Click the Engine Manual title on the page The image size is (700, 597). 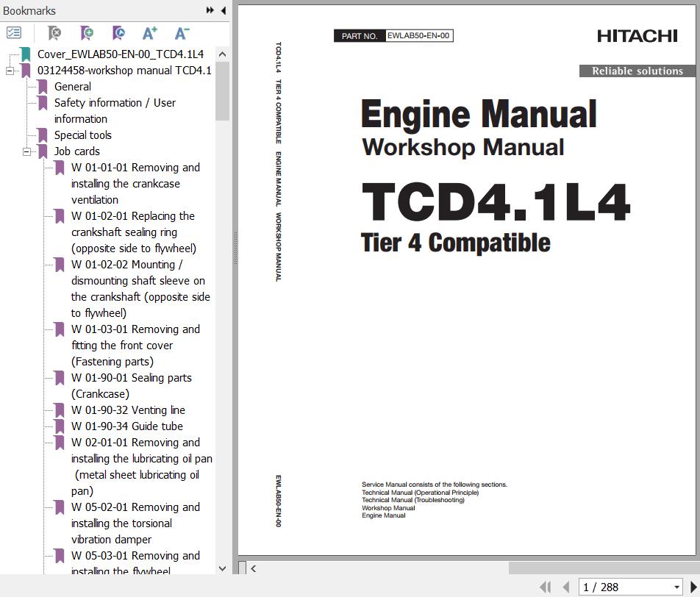[479, 114]
